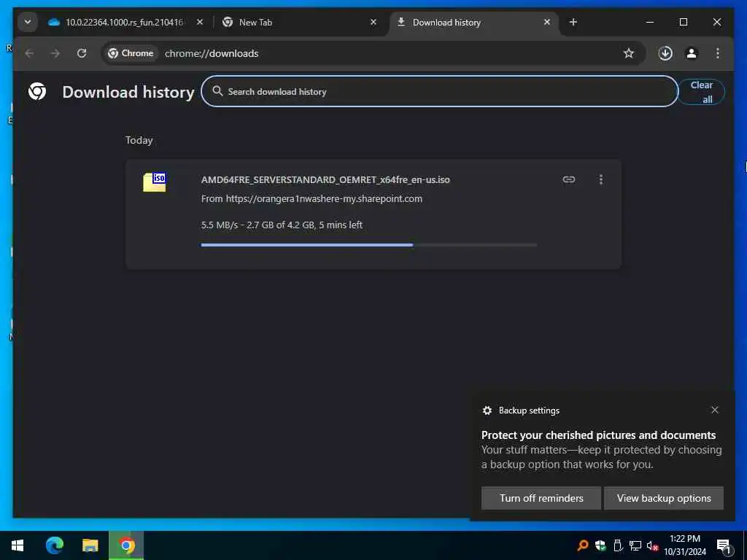This screenshot has height=560, width=747.
Task: Open the Chrome profile avatar menu
Action: [x=692, y=53]
